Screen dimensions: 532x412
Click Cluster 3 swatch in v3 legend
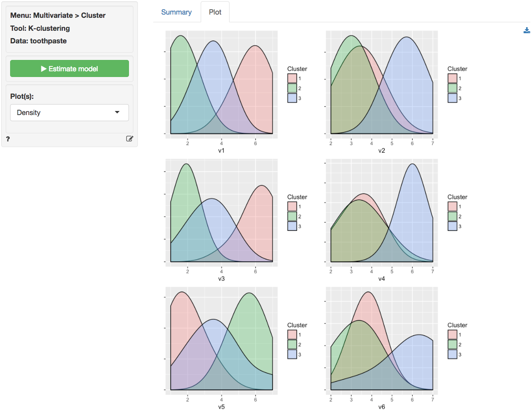coord(292,226)
